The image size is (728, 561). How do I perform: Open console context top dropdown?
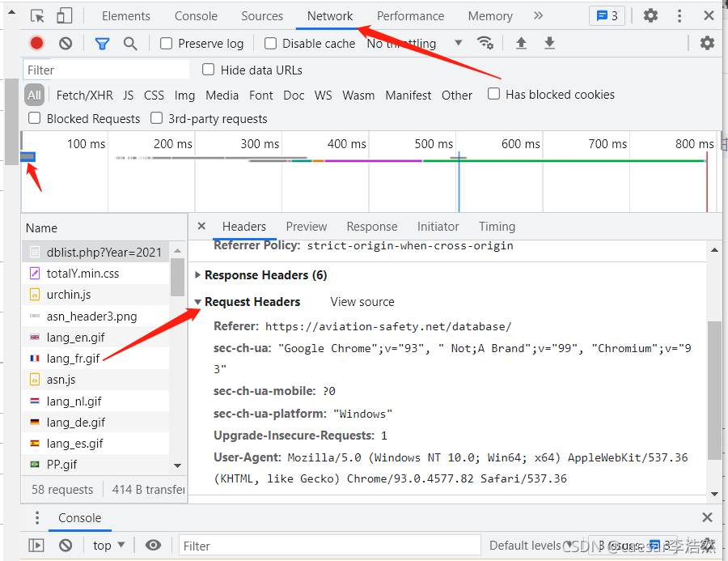click(108, 545)
